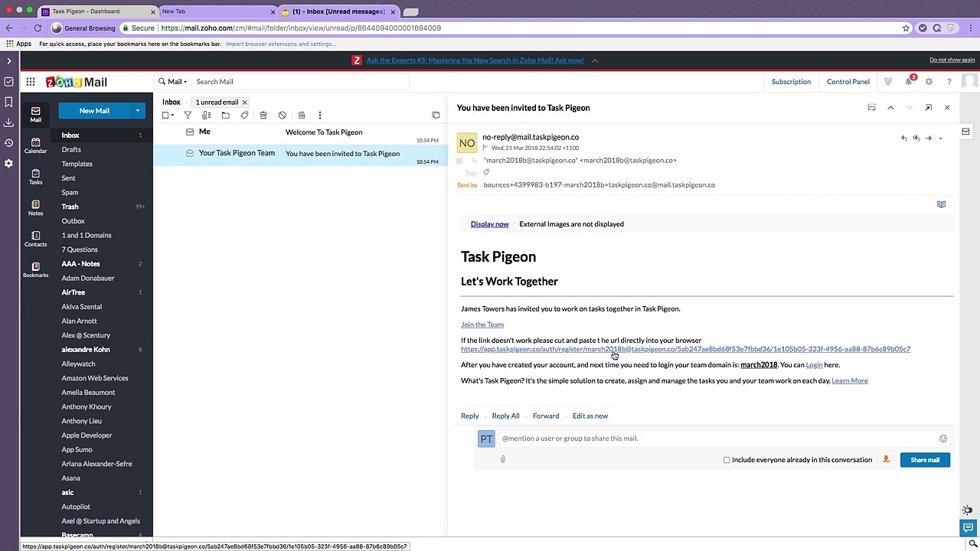980x551 pixels.
Task: Open the Zoho apps grid launcher
Action: pyautogui.click(x=31, y=82)
